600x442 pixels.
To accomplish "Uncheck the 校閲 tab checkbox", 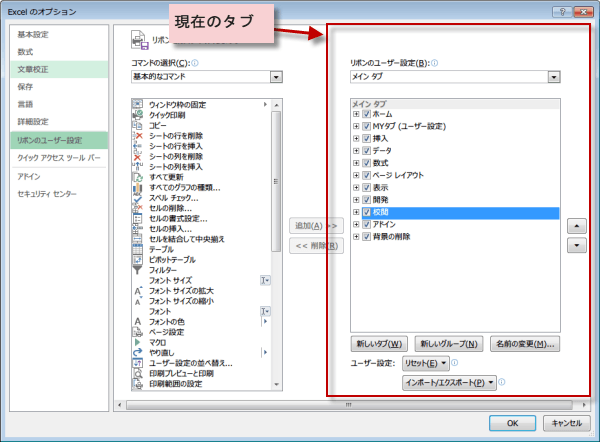I will 367,212.
